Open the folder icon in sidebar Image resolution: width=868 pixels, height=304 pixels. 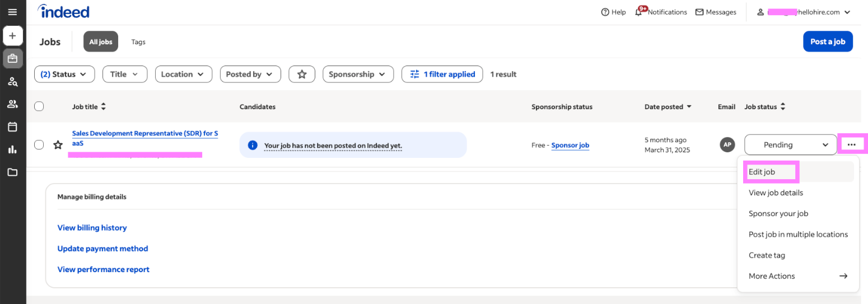[x=12, y=172]
